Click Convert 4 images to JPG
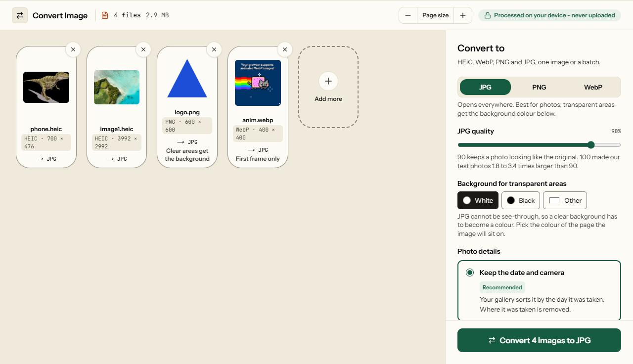Screen dimensions: 633x364 (539, 340)
